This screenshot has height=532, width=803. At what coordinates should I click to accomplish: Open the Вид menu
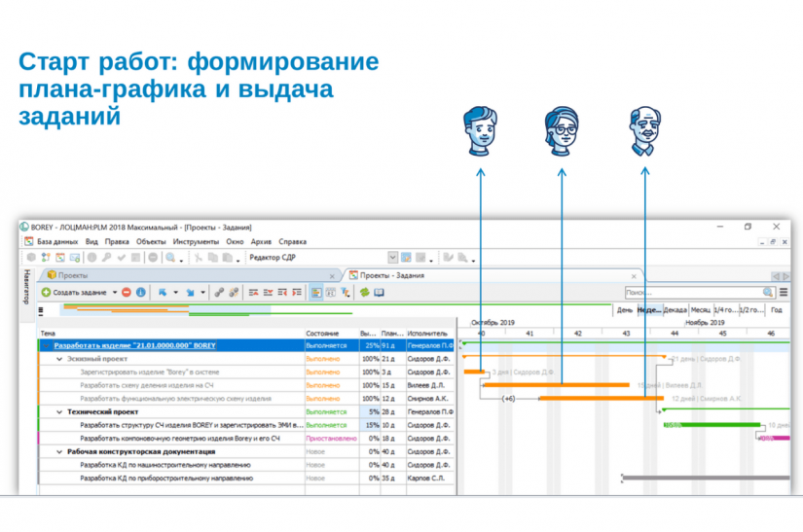(x=91, y=241)
